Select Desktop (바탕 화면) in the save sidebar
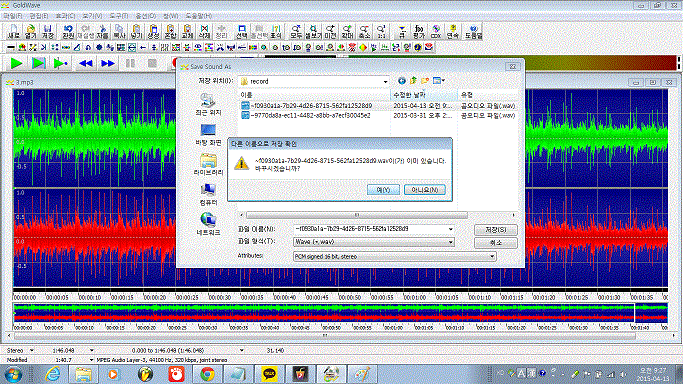683x384 pixels. tap(208, 135)
